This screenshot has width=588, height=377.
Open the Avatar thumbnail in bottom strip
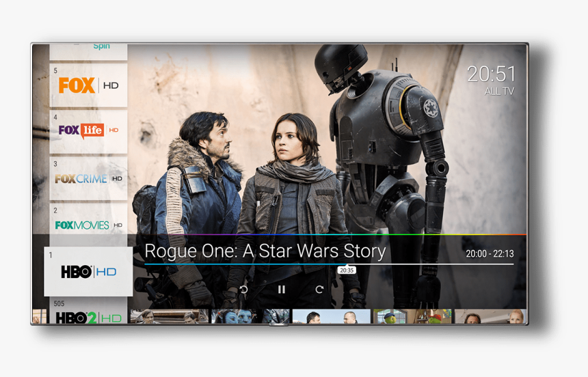pyautogui.click(x=250, y=316)
